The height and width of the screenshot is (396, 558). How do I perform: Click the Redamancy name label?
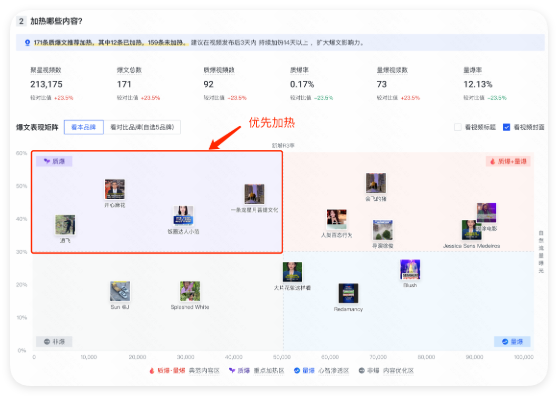point(348,309)
